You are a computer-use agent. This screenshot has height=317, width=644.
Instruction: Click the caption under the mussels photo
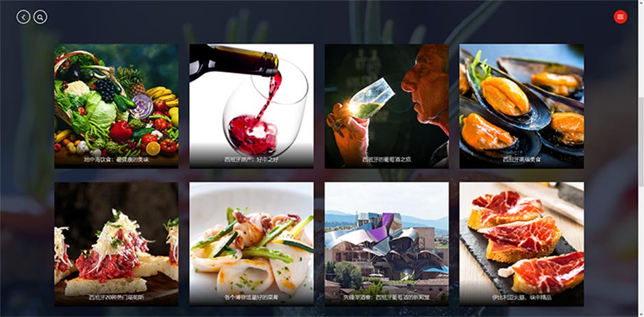click(522, 159)
